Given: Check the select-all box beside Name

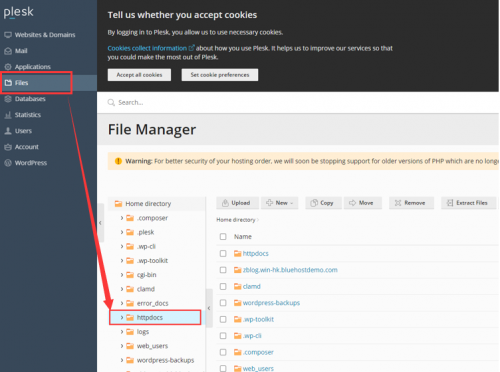Looking at the screenshot, I should coord(223,237).
